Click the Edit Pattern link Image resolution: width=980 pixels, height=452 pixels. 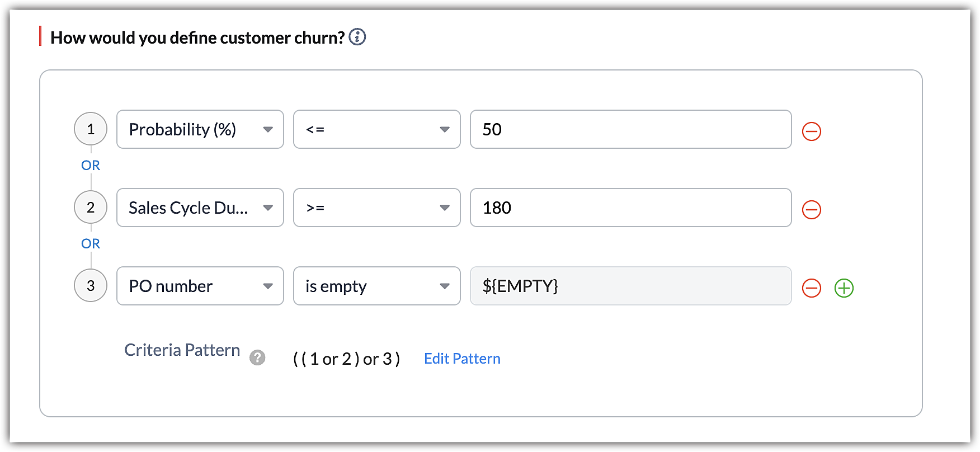[x=462, y=359]
